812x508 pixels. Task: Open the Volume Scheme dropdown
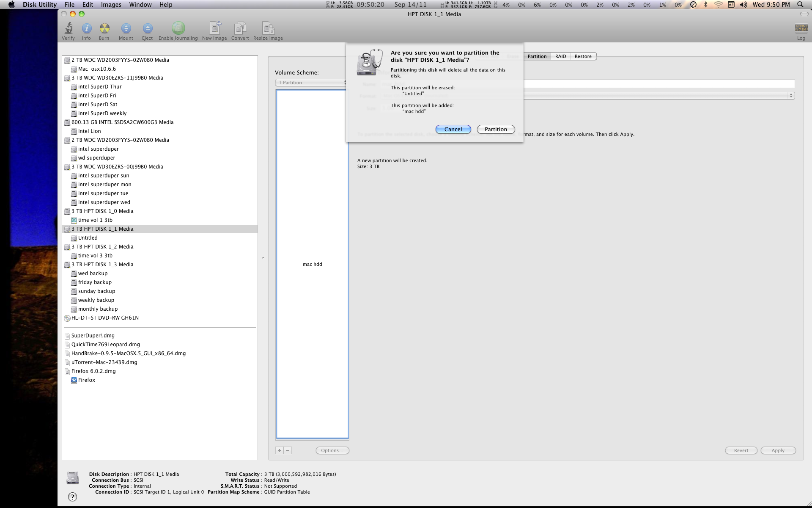pyautogui.click(x=311, y=83)
